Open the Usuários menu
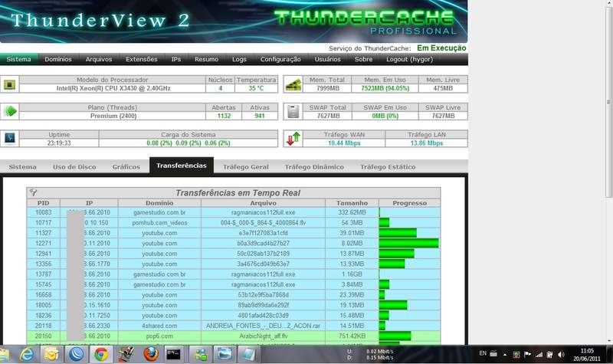This screenshot has width=613, height=364. 328,59
